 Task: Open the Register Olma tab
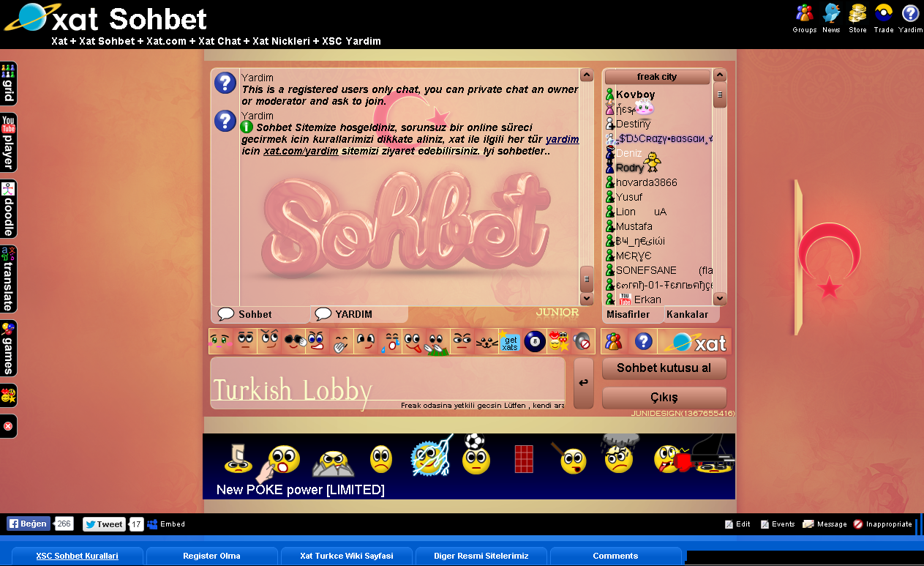[211, 556]
